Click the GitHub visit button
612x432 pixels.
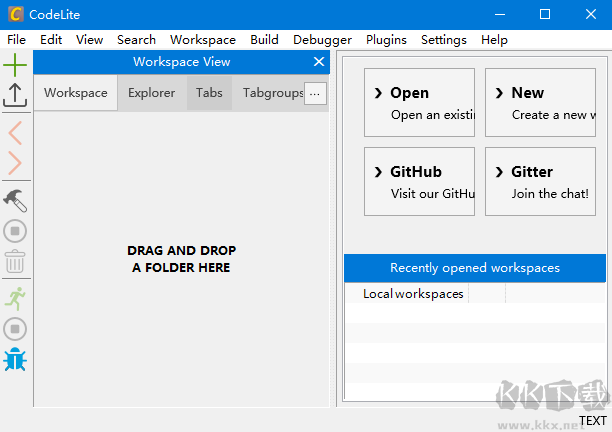[x=420, y=181]
